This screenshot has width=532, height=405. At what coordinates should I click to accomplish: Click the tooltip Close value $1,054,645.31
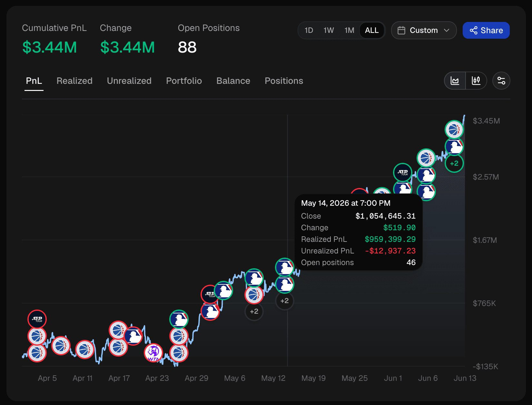(385, 216)
